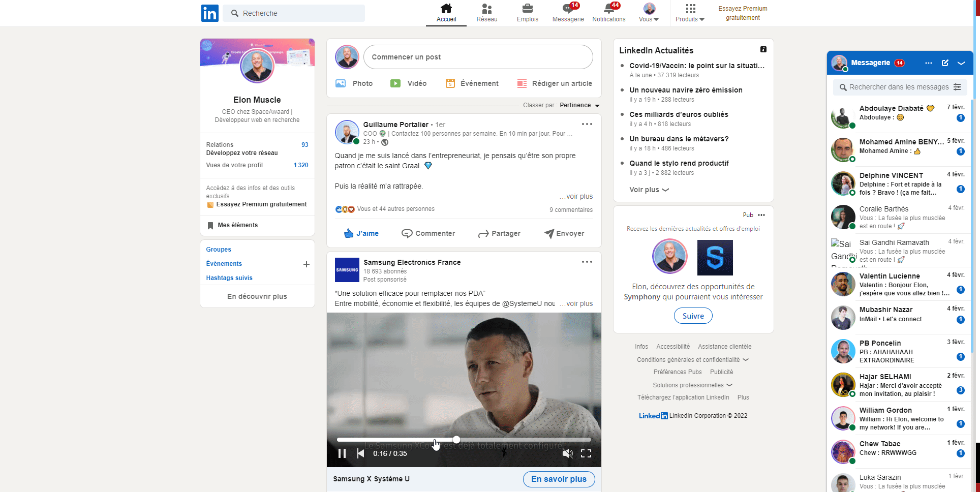Open the Vous profile menu
The image size is (980, 492).
point(649,13)
